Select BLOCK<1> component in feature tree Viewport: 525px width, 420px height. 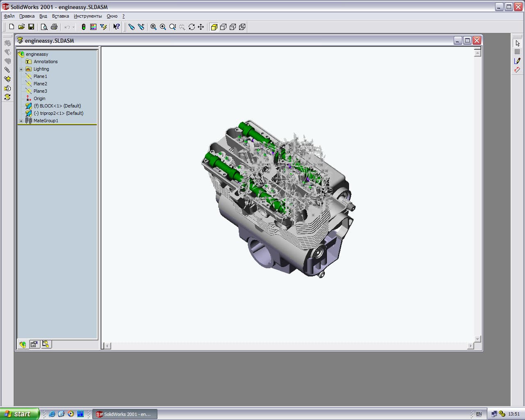pos(57,106)
